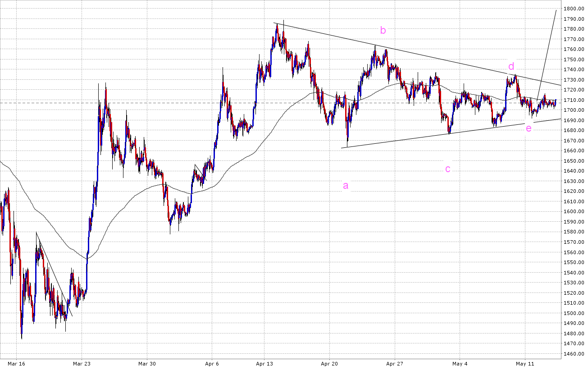Click the 1620.00 price axis label
Screen dimensions: 588x370
(x=575, y=192)
